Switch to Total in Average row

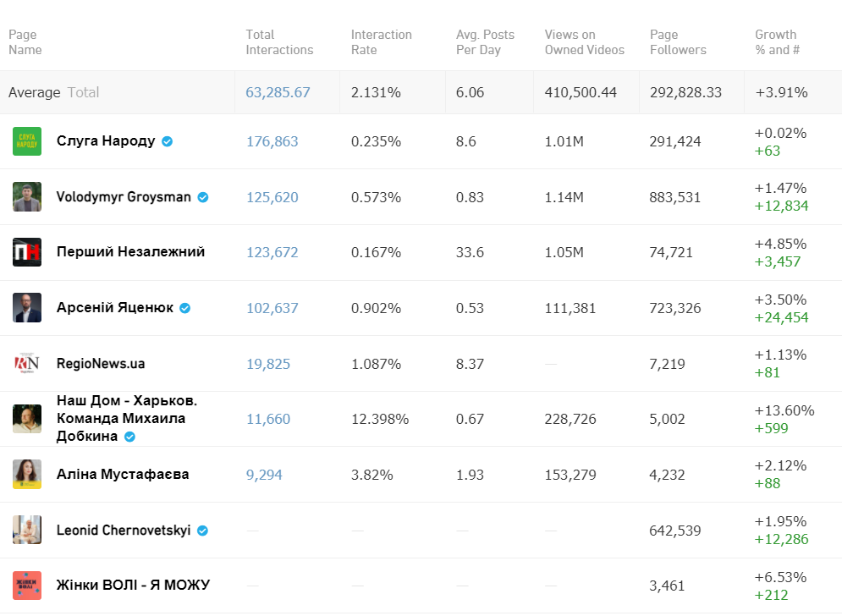tap(83, 92)
